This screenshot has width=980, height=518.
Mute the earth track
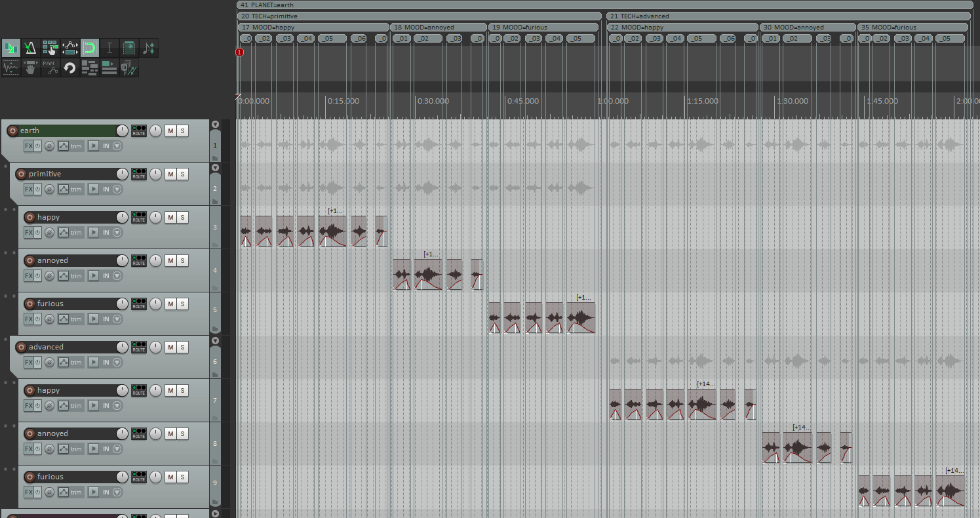click(x=170, y=131)
